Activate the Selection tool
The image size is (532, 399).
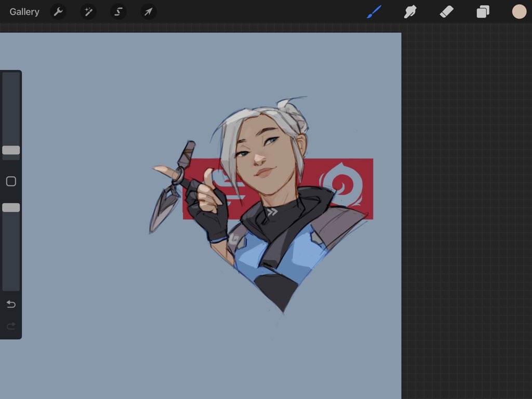(x=118, y=12)
